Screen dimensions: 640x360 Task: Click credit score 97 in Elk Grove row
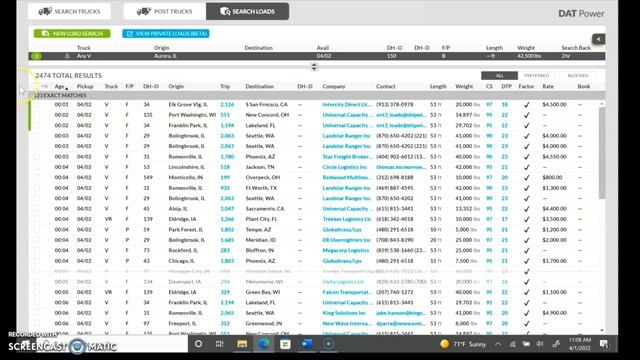tap(489, 104)
